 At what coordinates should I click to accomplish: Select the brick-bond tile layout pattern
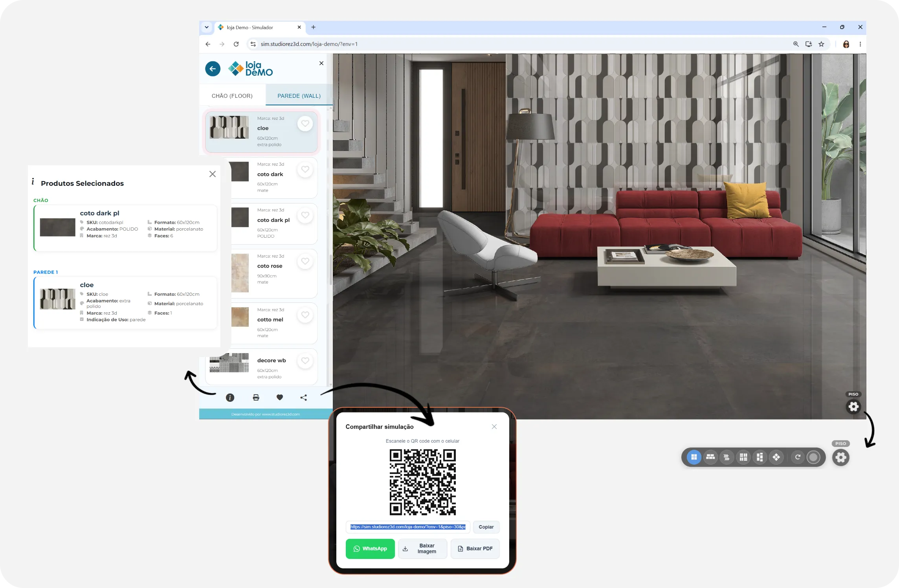[x=710, y=457]
